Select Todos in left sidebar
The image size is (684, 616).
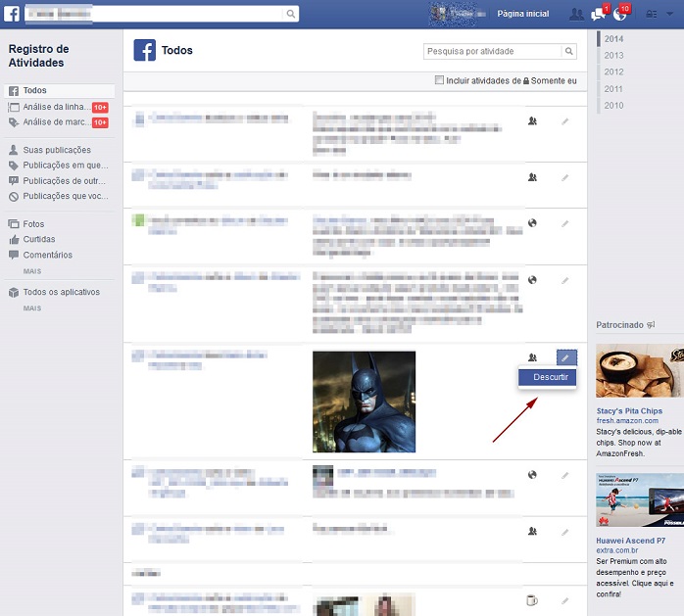(x=60, y=91)
